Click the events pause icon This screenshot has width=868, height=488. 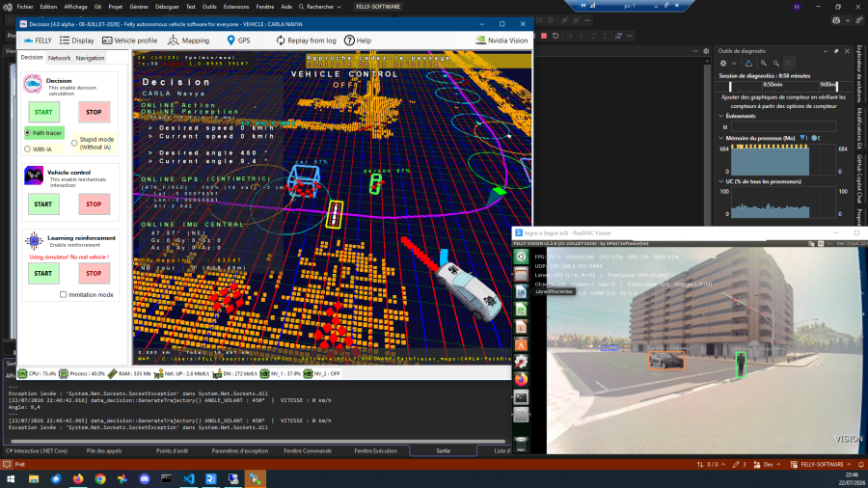point(724,126)
